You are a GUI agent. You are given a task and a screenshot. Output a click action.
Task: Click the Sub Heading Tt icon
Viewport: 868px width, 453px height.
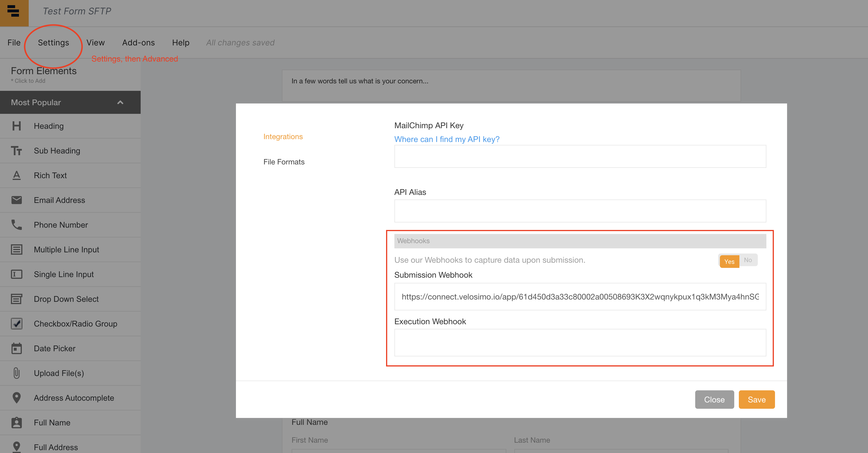(x=17, y=151)
